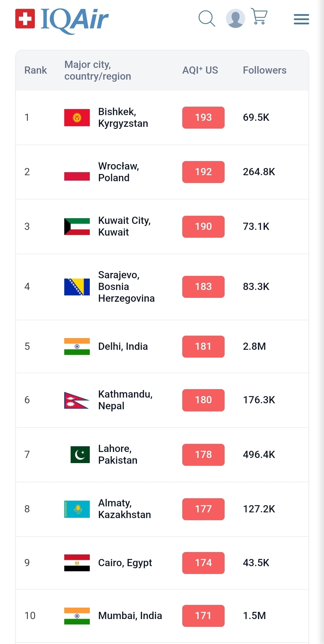The width and height of the screenshot is (324, 644).
Task: Open the shopping cart
Action: click(x=259, y=16)
